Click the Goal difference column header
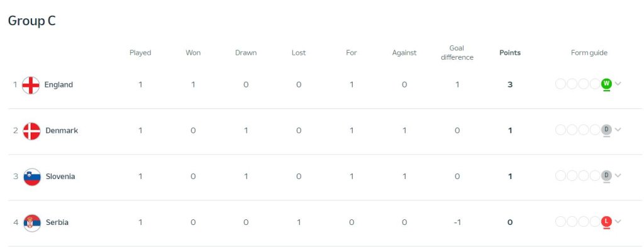The width and height of the screenshot is (644, 247). click(x=457, y=53)
